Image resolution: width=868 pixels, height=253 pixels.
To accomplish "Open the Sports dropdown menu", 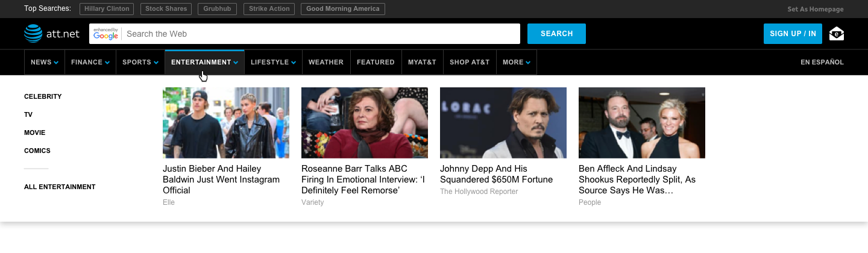I will [x=140, y=62].
